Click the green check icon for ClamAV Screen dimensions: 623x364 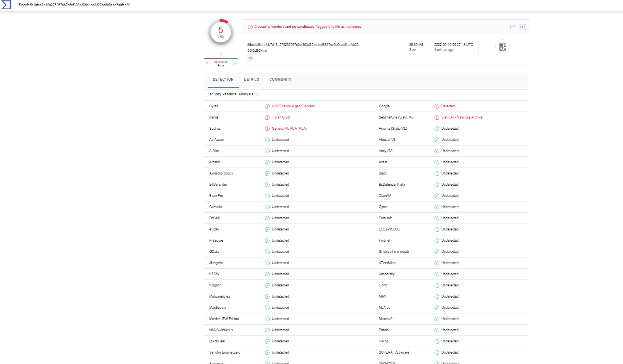point(437,196)
